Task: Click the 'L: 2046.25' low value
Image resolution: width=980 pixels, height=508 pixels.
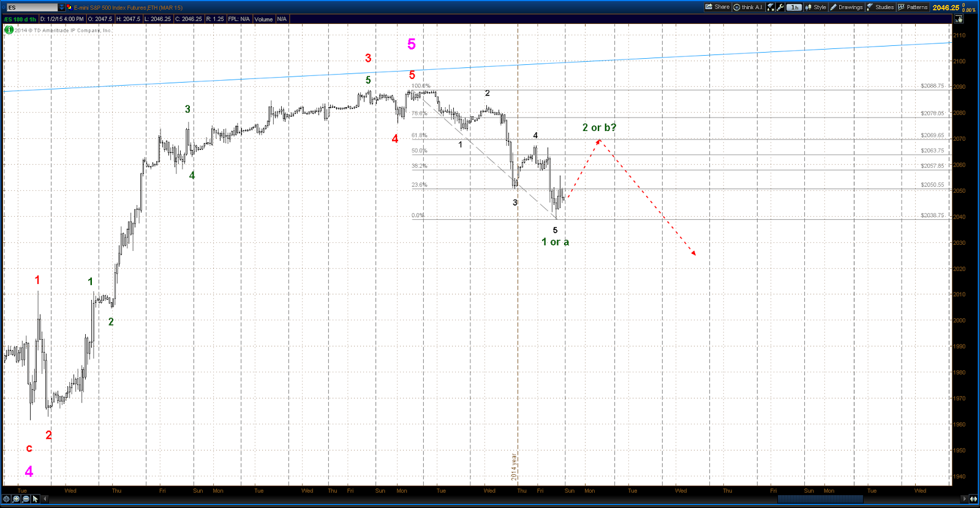Action: pyautogui.click(x=158, y=19)
